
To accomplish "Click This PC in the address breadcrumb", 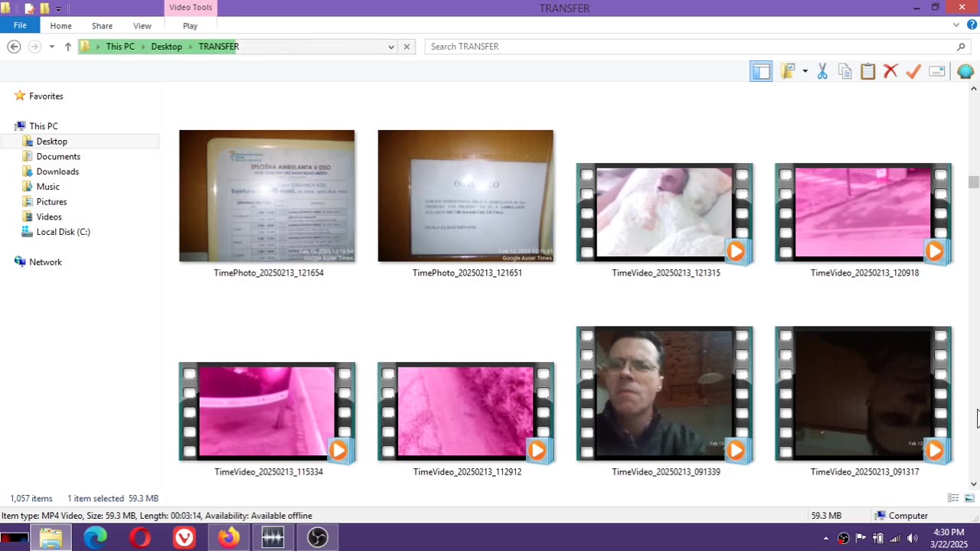I will [120, 47].
